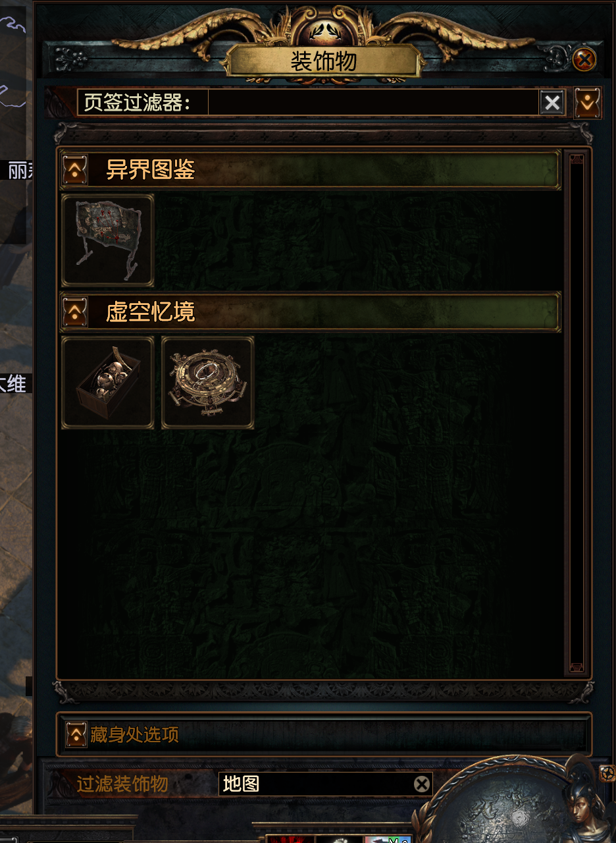Clear the 页签过滤器 tab filter field
This screenshot has height=843, width=616.
pyautogui.click(x=552, y=103)
